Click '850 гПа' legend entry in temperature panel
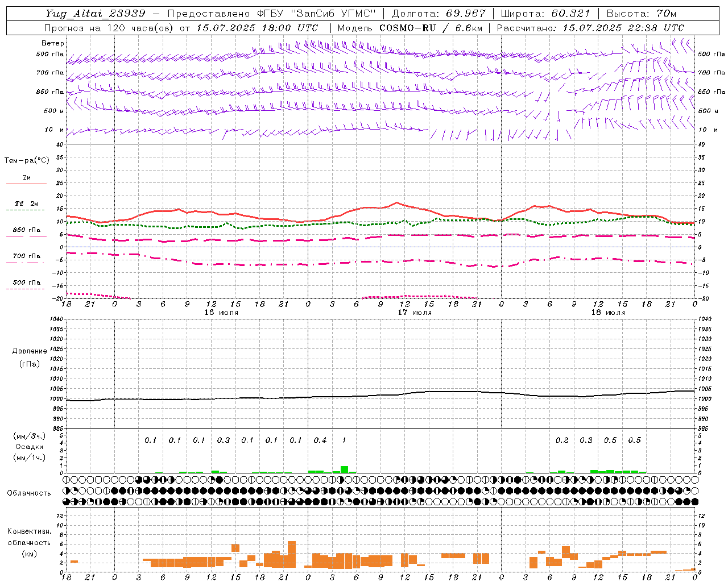Image resolution: width=728 pixels, height=582 pixels. (27, 230)
